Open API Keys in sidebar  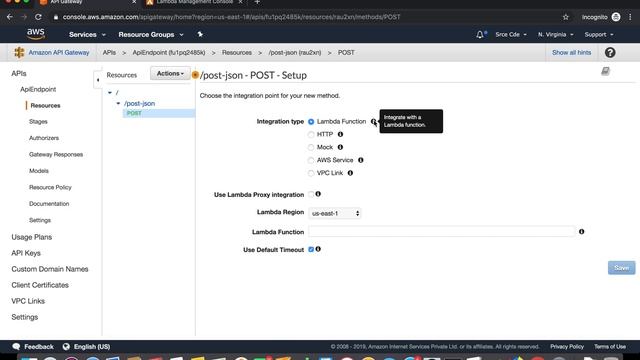[x=26, y=253]
